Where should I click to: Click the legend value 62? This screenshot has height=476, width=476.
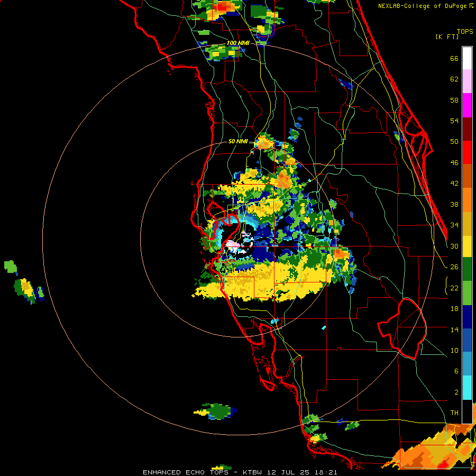[454, 79]
